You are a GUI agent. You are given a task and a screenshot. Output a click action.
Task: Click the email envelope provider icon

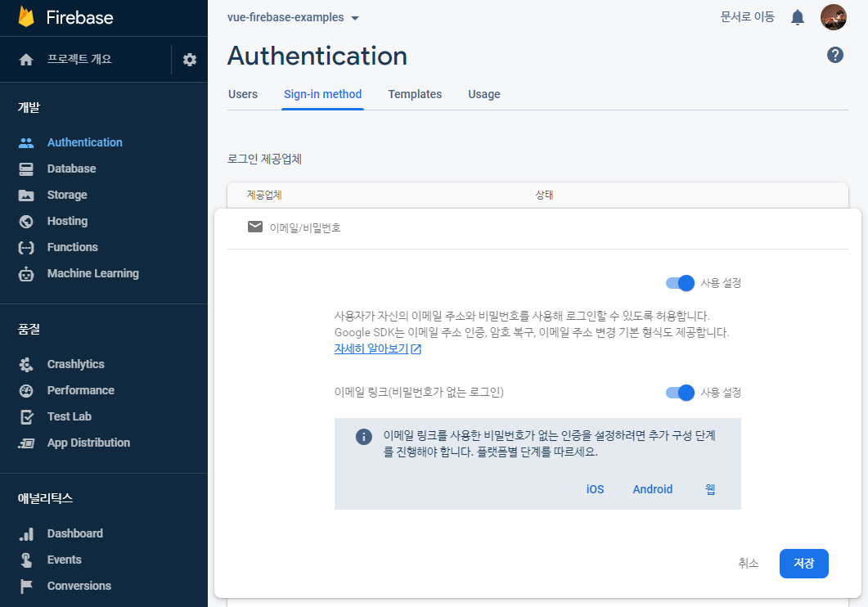coord(255,227)
